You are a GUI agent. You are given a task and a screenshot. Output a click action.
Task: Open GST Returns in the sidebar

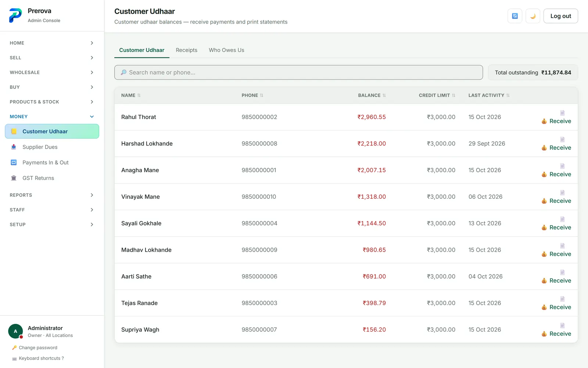[52, 178]
